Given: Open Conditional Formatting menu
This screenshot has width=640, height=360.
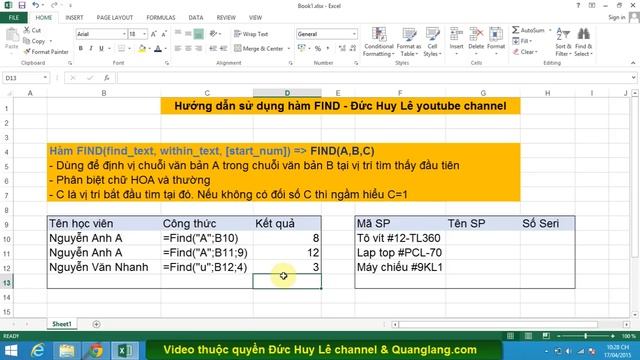Looking at the screenshot, I should coord(379,42).
